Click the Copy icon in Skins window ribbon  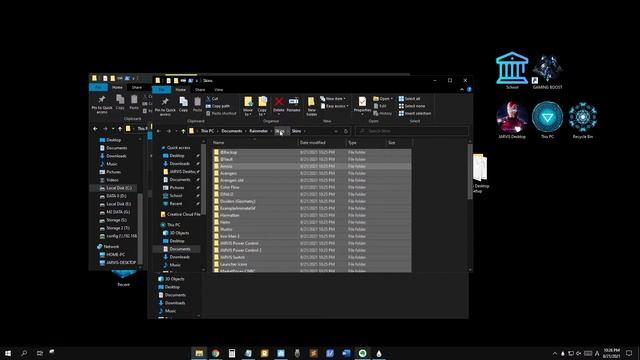[x=184, y=104]
